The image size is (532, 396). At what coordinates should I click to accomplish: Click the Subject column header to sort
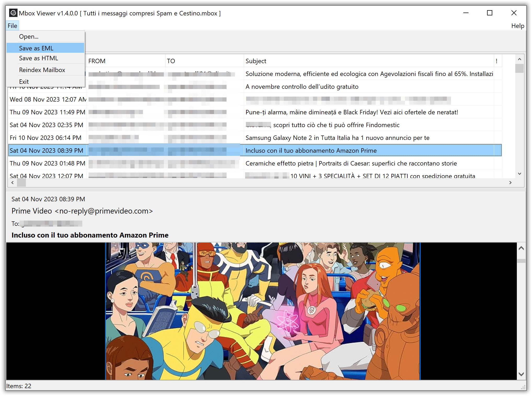click(255, 61)
